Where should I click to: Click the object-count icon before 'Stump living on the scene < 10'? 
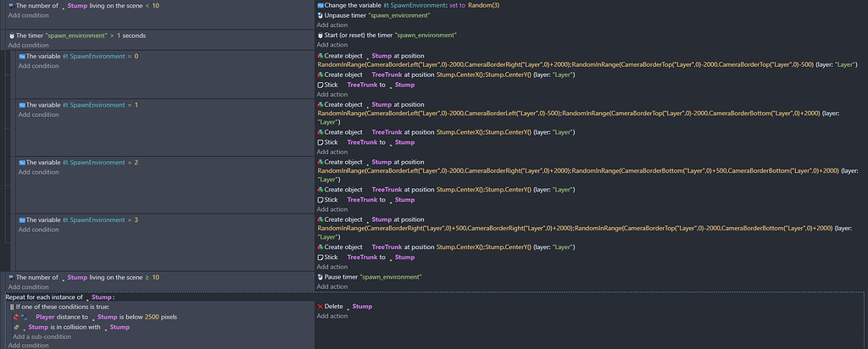tap(11, 6)
